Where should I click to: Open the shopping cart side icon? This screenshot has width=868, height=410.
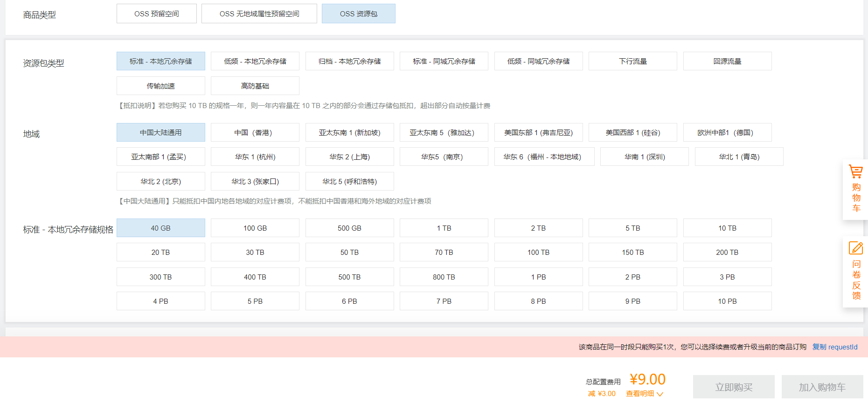point(855,172)
